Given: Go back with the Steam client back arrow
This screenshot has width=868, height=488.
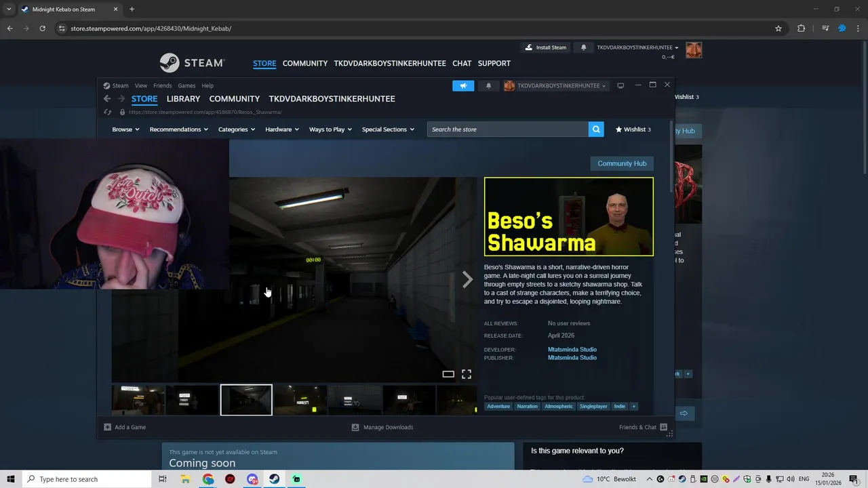Looking at the screenshot, I should coord(107,99).
